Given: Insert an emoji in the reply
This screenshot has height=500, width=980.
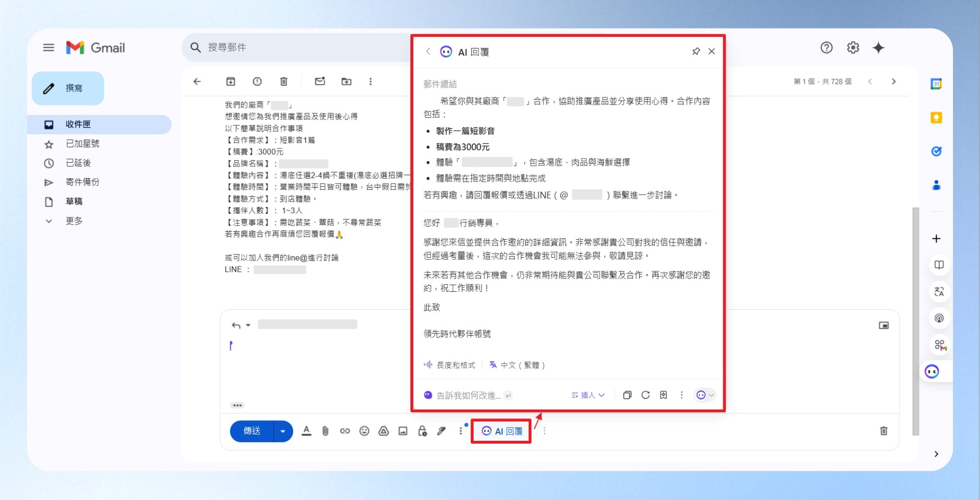Looking at the screenshot, I should (364, 431).
